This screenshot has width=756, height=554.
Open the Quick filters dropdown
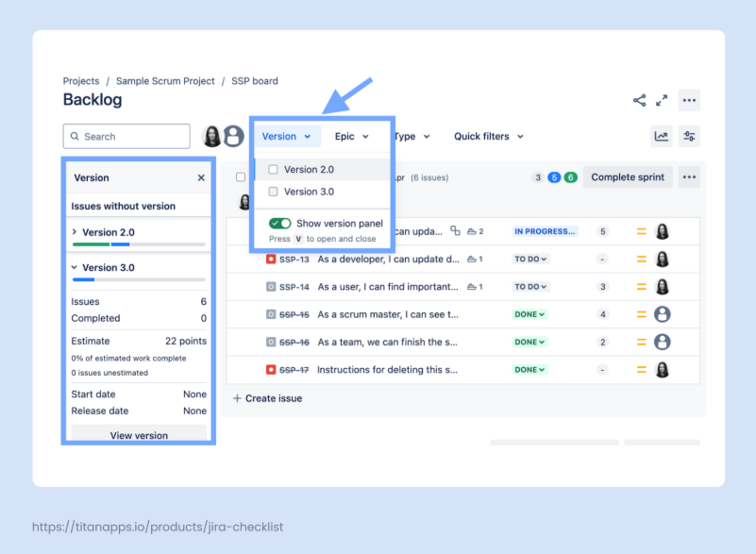(488, 137)
